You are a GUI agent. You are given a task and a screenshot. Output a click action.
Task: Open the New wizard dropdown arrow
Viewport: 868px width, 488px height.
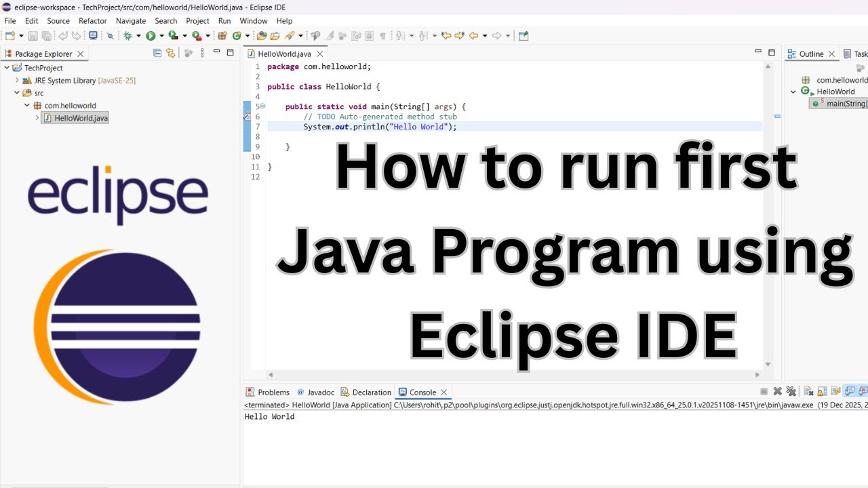pyautogui.click(x=21, y=36)
